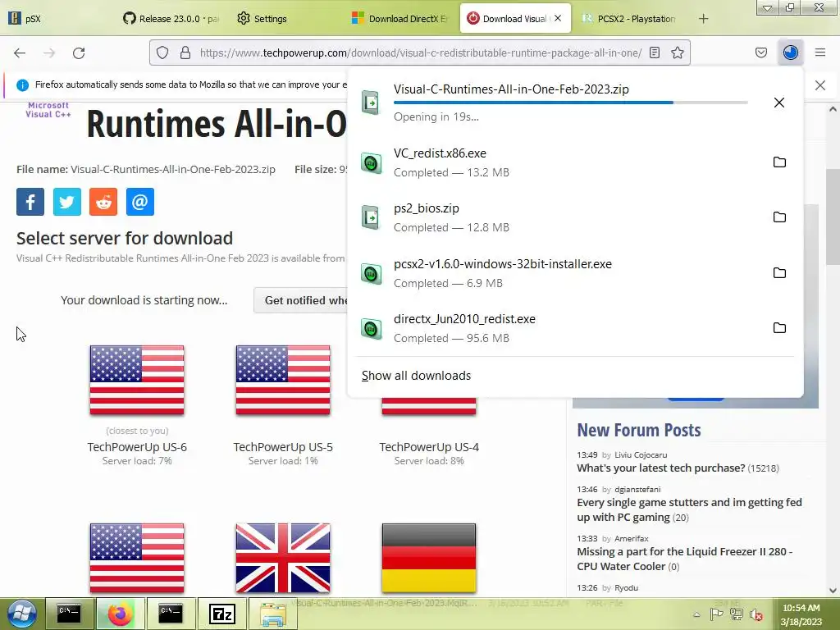Open the taskbar clock showing 10:54 AM

[x=801, y=614]
